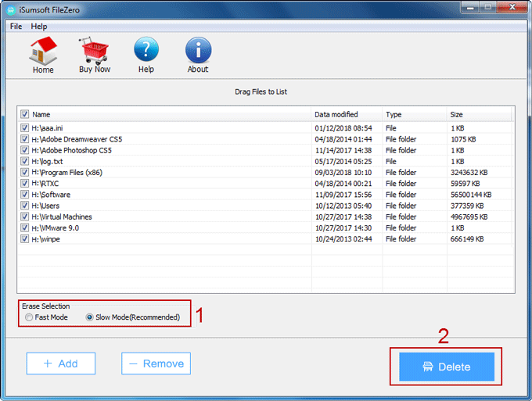Select the H:\Adobe Dreamweaver CS5 row name

click(x=77, y=139)
